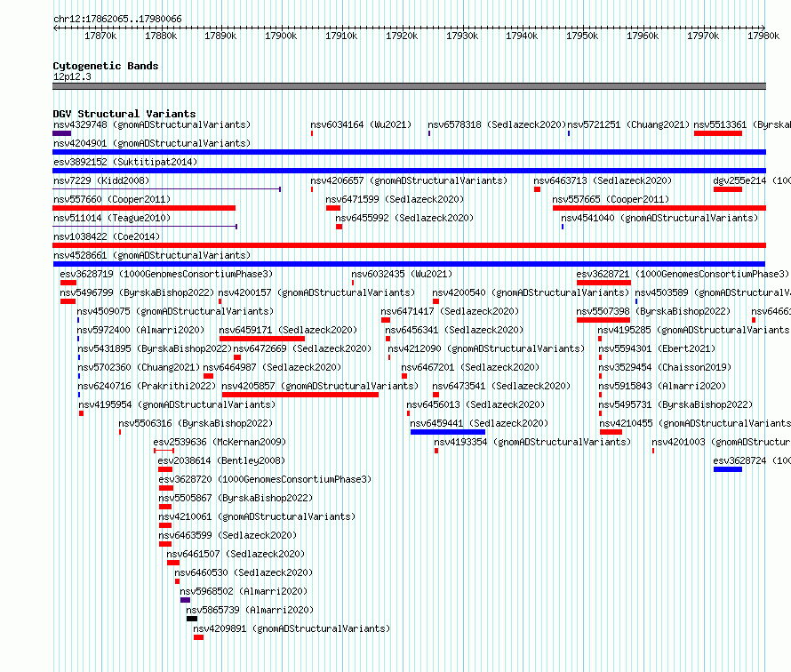Open nsv6032435 (Wu2021) label
Image resolution: width=791 pixels, height=672 pixels.
point(402,274)
